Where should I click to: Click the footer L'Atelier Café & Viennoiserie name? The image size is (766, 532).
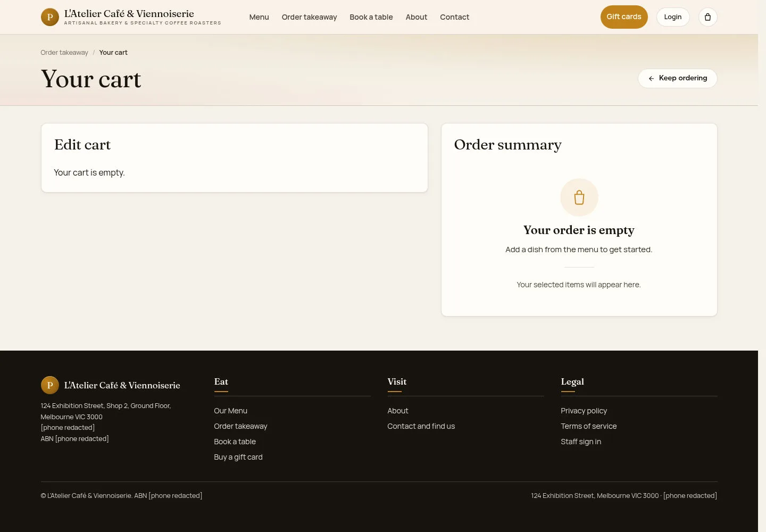point(122,385)
